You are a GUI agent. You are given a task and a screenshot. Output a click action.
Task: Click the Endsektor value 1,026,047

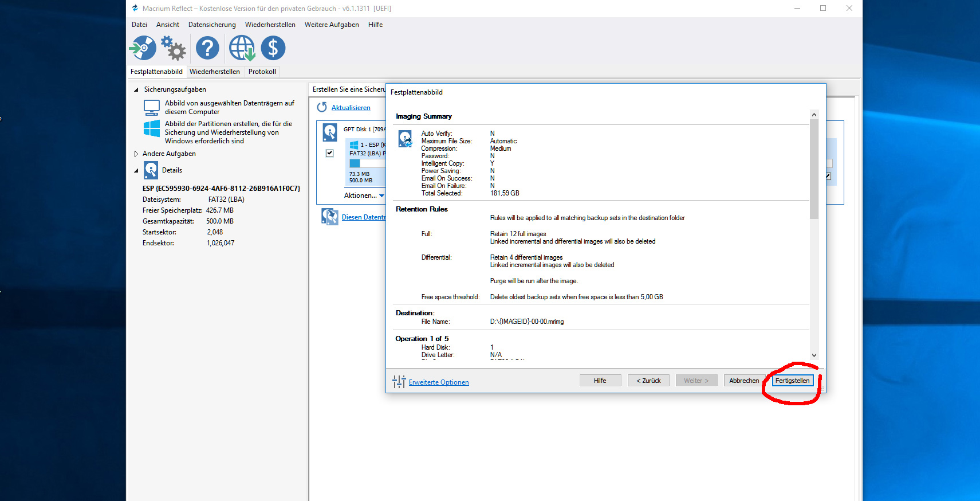[x=221, y=243]
